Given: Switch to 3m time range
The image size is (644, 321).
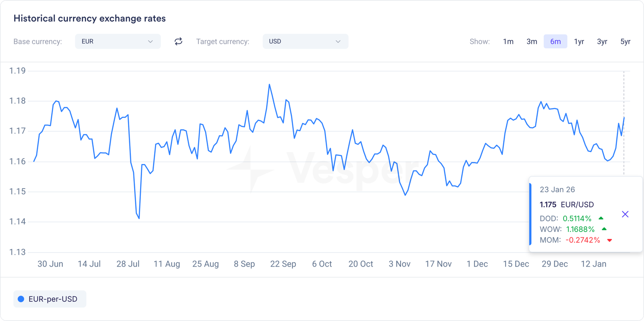Looking at the screenshot, I should coord(532,41).
